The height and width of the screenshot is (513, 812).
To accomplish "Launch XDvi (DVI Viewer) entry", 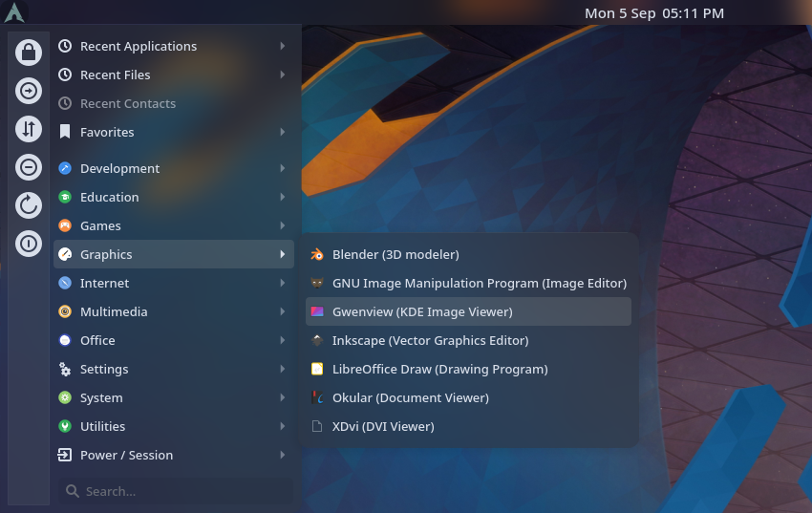I will click(468, 427).
